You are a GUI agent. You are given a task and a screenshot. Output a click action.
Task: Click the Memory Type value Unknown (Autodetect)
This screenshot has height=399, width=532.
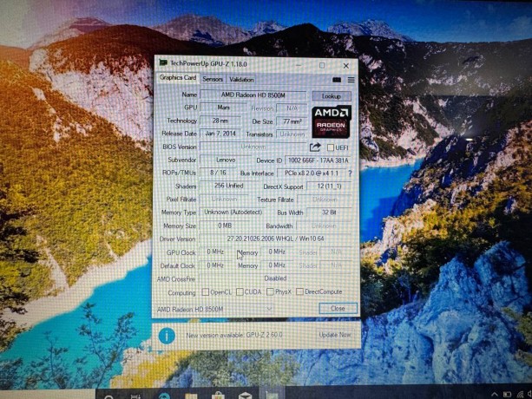pos(233,213)
